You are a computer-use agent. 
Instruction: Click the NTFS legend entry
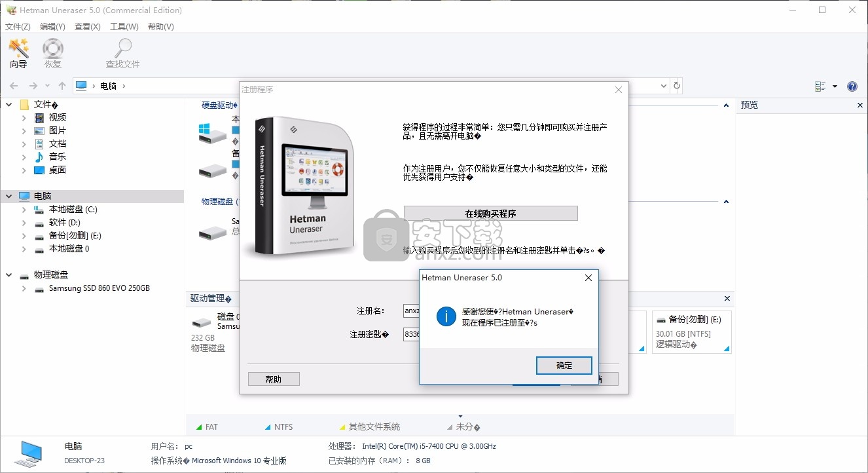coord(279,427)
